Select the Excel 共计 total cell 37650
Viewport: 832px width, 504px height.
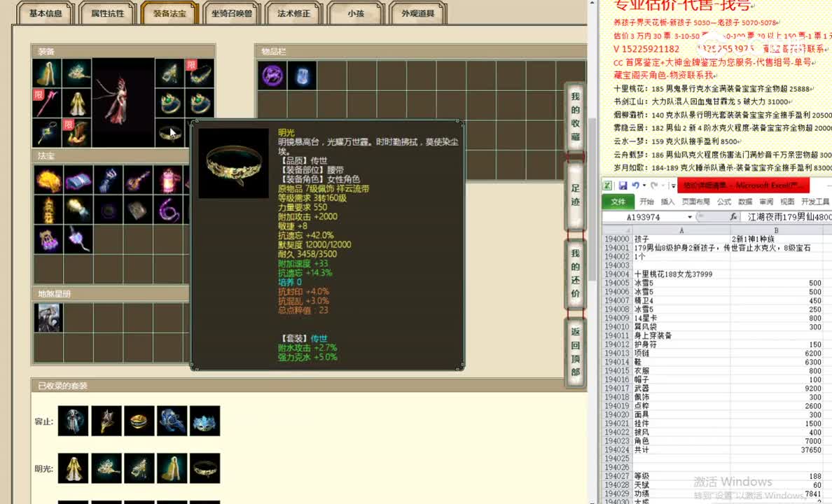(x=776, y=450)
